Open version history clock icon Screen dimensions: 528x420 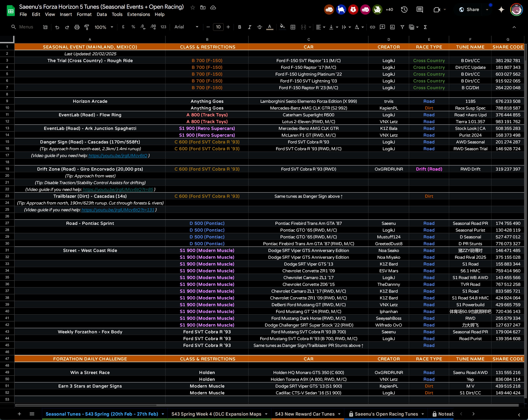[404, 10]
